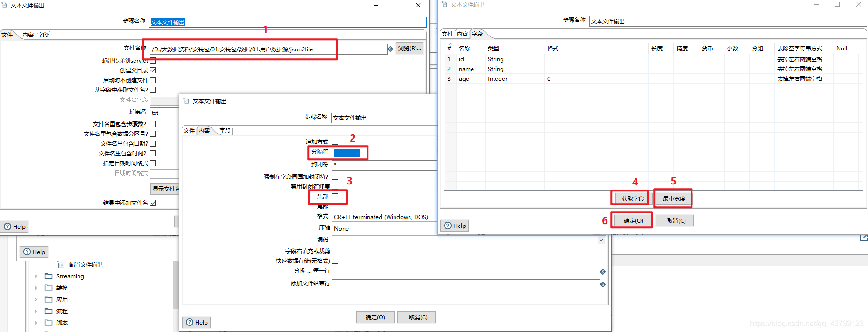
Task: Click the 脚本 folder icon
Action: (49, 323)
